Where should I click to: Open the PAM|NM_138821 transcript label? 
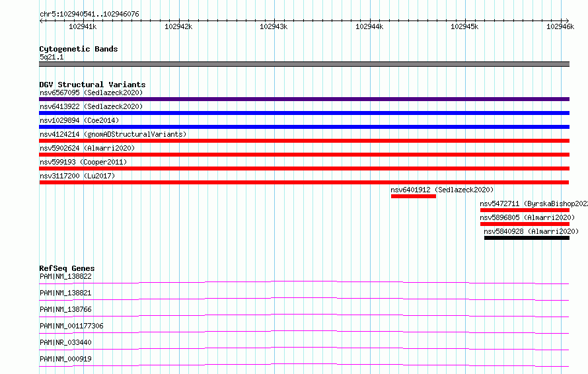click(65, 293)
